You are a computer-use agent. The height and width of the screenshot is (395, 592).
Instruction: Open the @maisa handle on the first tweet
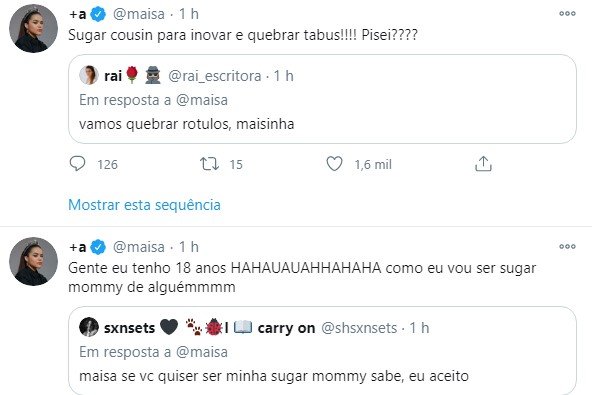(139, 14)
